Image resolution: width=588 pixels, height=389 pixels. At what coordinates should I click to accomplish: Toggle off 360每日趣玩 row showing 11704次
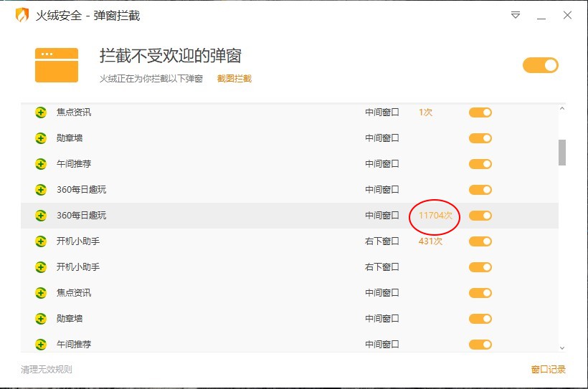pyautogui.click(x=480, y=216)
